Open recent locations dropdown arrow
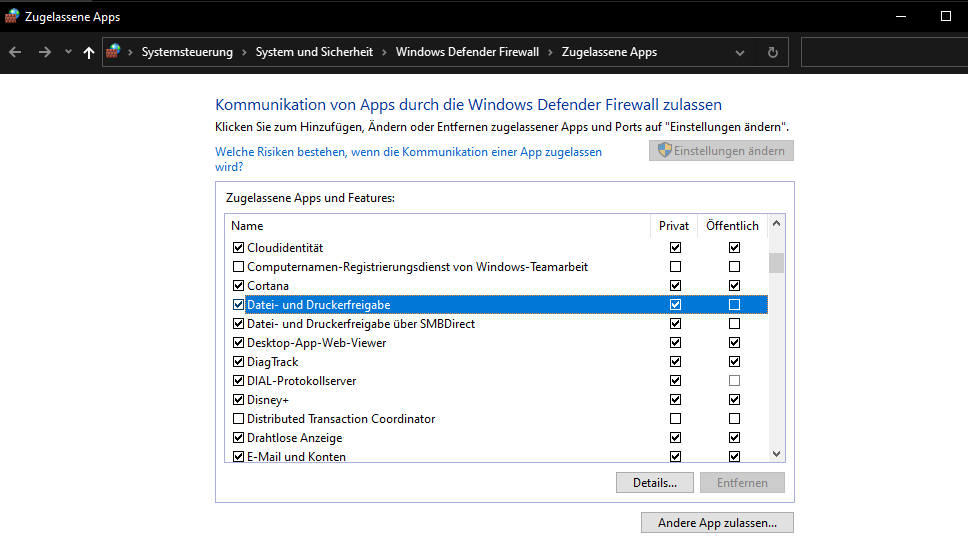The height and width of the screenshot is (554, 968). (68, 52)
